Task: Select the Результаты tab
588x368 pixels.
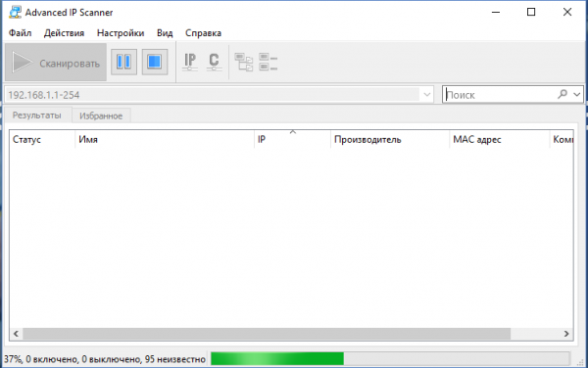Action: point(37,115)
